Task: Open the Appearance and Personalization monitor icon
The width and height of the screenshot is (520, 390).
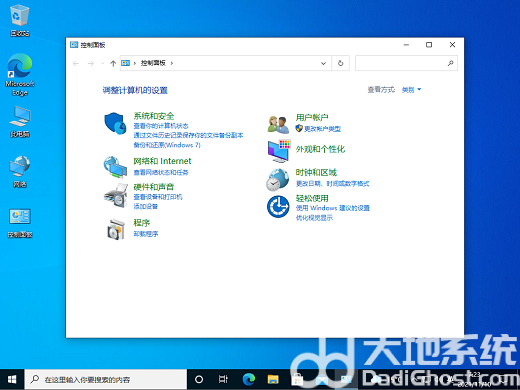Action: (x=279, y=151)
